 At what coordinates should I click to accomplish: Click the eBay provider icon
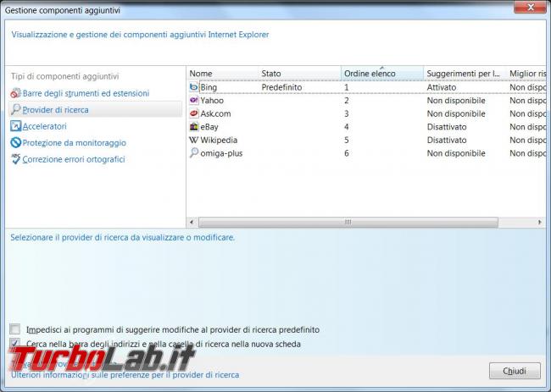[x=193, y=126]
